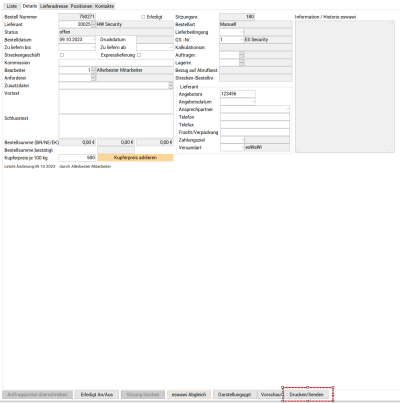Open the Anforderer lookup button
The height and width of the screenshot is (403, 400).
tap(93, 78)
